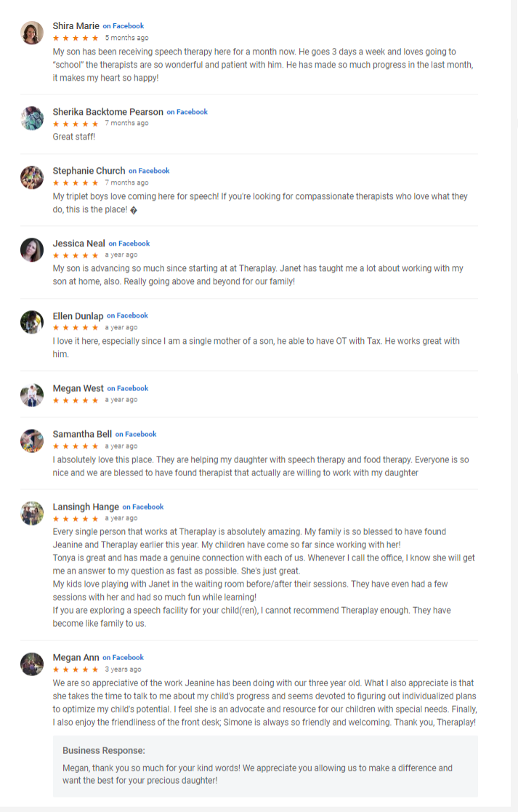The width and height of the screenshot is (518, 812).
Task: Click Stephanie Church's profile picture
Action: click(32, 177)
